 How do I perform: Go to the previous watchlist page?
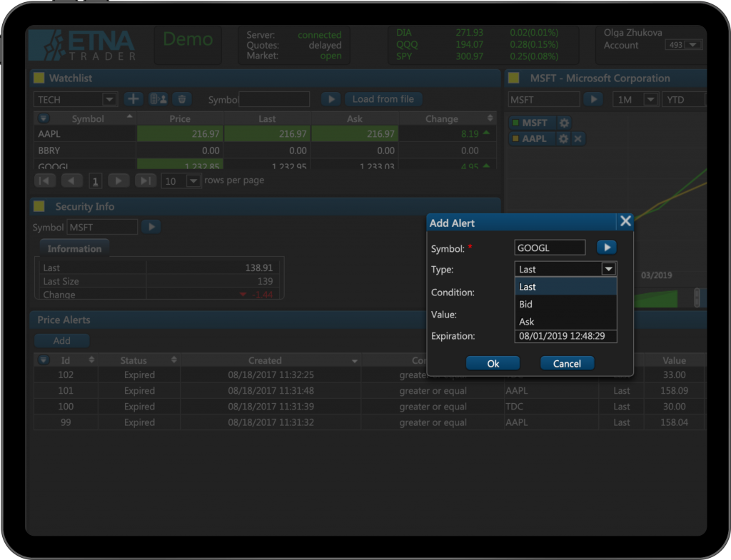[71, 180]
